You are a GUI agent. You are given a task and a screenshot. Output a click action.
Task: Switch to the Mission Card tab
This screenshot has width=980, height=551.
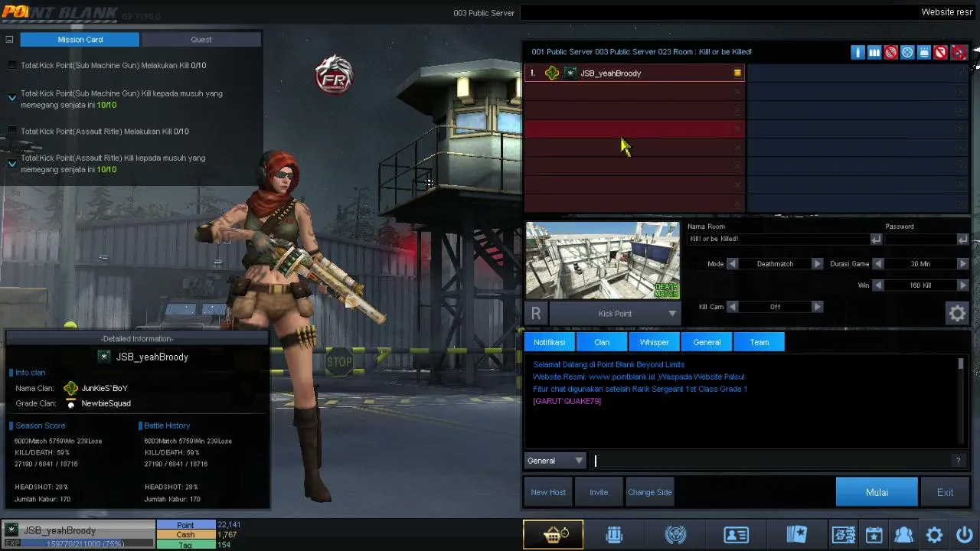point(80,39)
